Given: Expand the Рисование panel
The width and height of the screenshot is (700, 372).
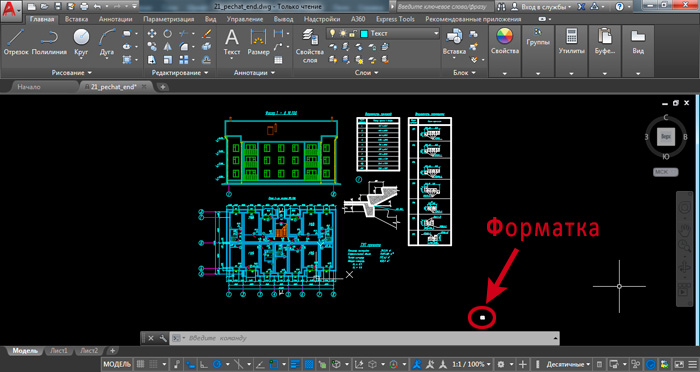Looking at the screenshot, I should tap(71, 73).
